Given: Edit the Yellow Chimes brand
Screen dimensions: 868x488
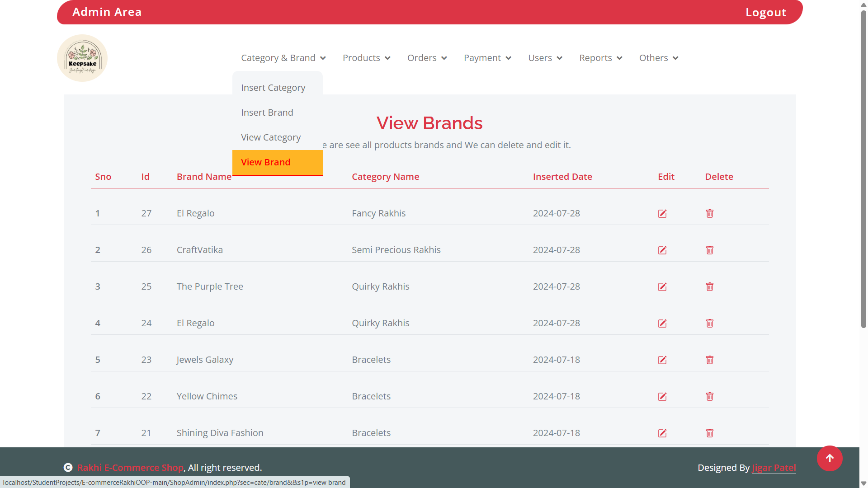Looking at the screenshot, I should pos(662,397).
